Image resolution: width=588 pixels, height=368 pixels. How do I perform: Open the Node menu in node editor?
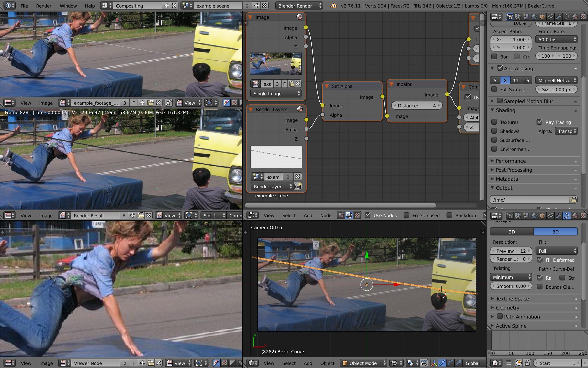coord(326,215)
